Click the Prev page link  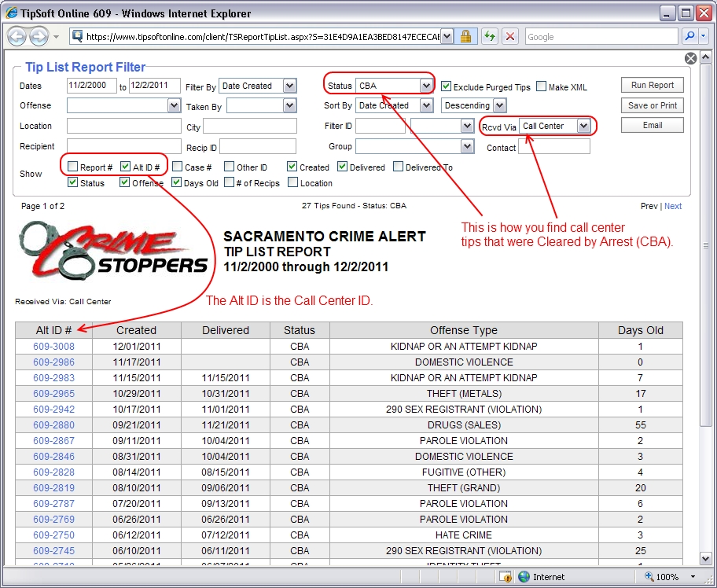point(649,206)
